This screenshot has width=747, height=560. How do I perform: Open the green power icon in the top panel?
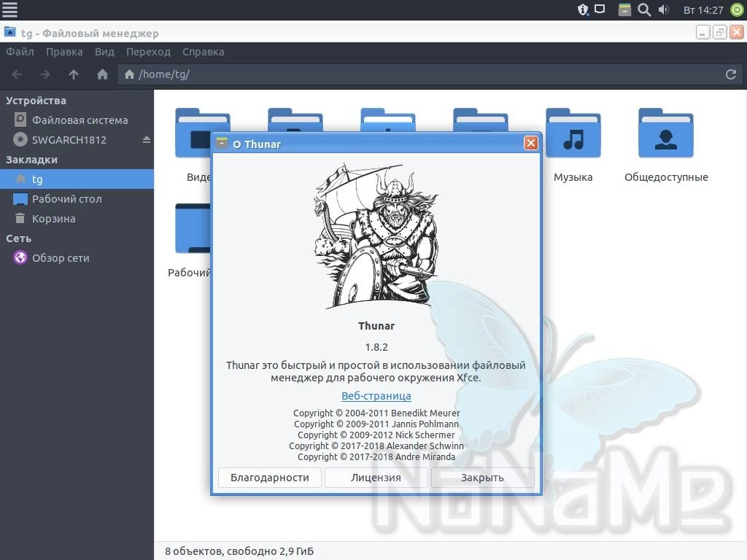pyautogui.click(x=737, y=9)
